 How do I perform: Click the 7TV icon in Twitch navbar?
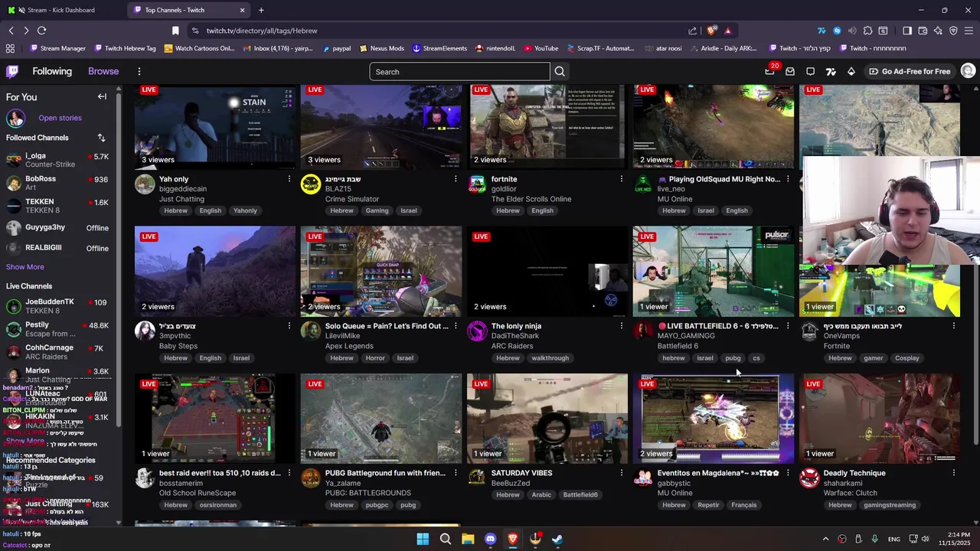(831, 71)
